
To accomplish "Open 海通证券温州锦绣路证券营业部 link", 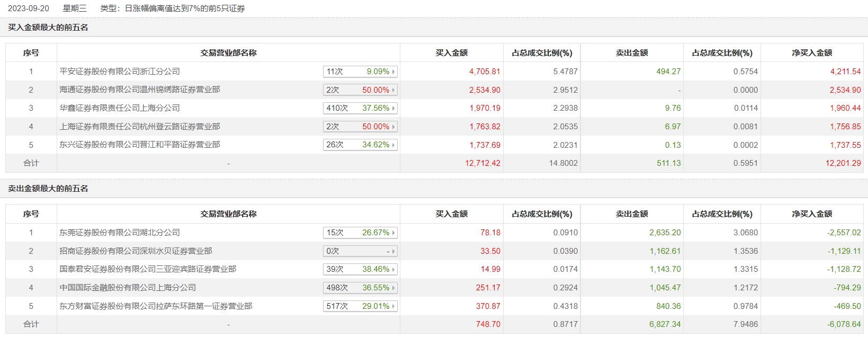I will coord(140,90).
